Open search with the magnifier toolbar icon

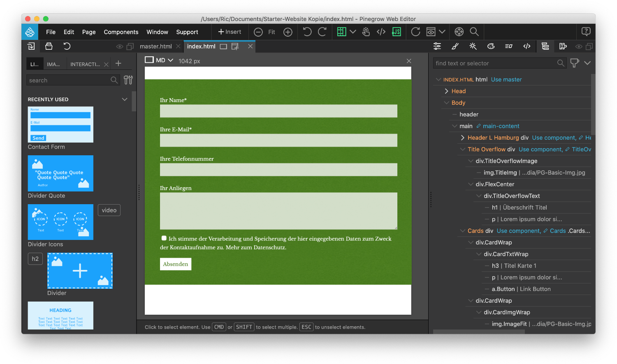click(474, 32)
